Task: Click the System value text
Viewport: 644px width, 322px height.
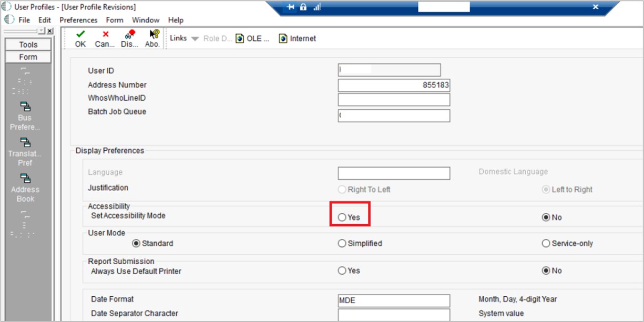Action: point(500,314)
